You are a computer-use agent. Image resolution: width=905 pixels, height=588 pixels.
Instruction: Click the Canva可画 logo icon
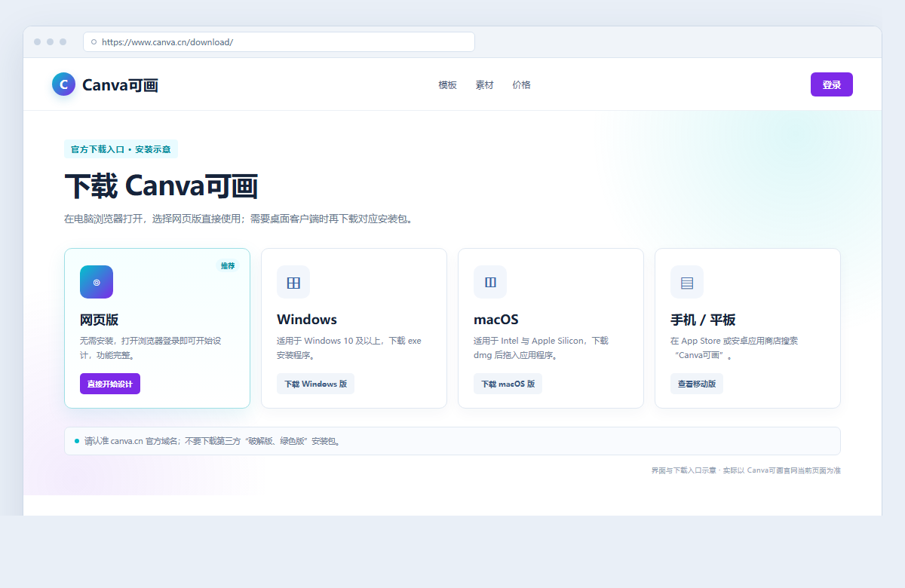click(x=64, y=84)
